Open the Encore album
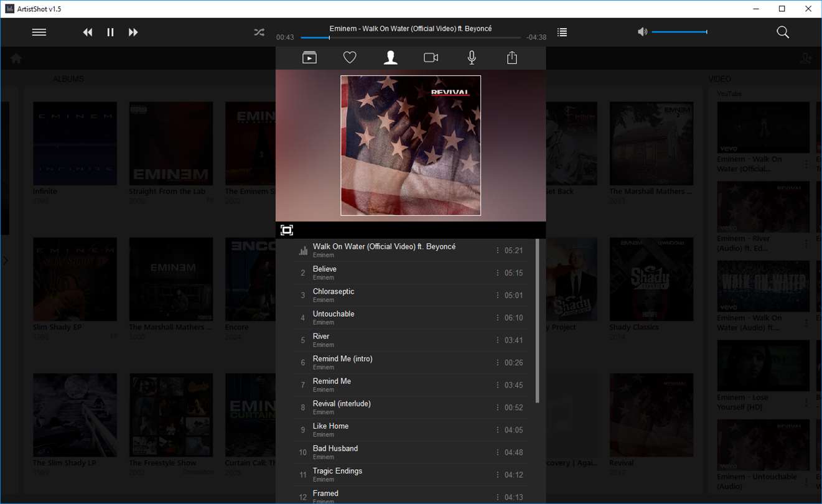This screenshot has height=504, width=822. tap(250, 279)
